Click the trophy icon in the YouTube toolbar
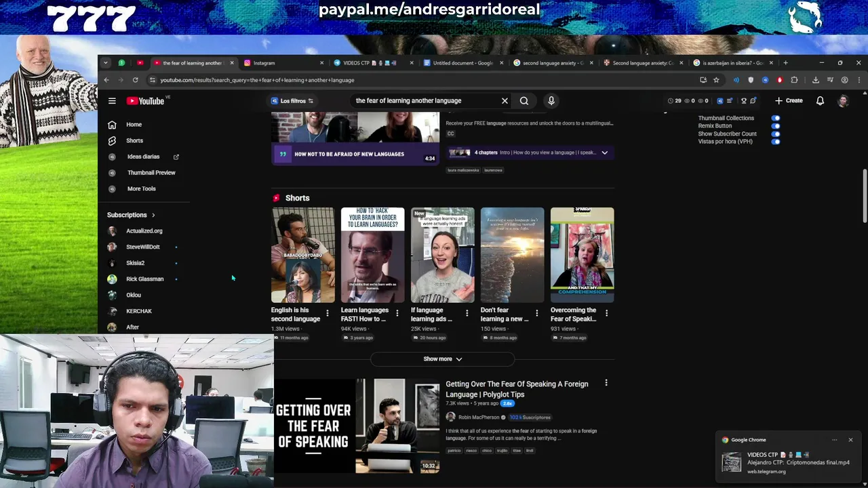Viewport: 868px width, 488px height. pos(744,101)
